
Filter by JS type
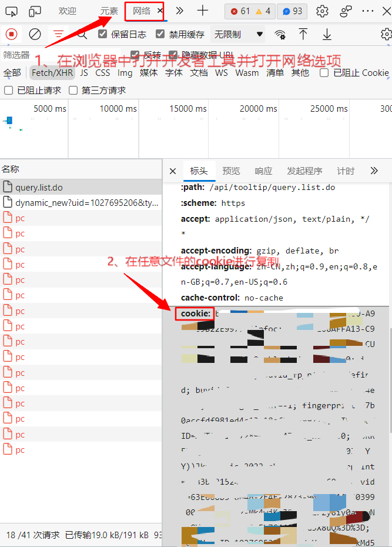click(x=84, y=73)
